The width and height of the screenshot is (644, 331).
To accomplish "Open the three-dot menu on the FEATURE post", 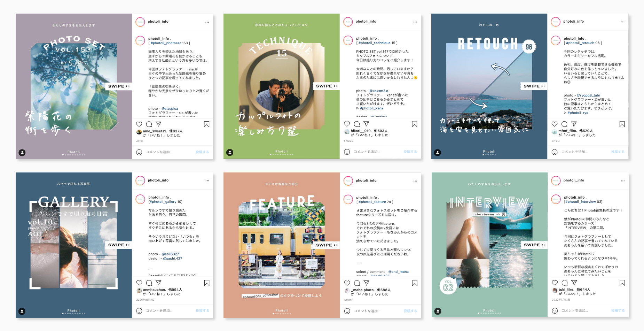I will (415, 181).
